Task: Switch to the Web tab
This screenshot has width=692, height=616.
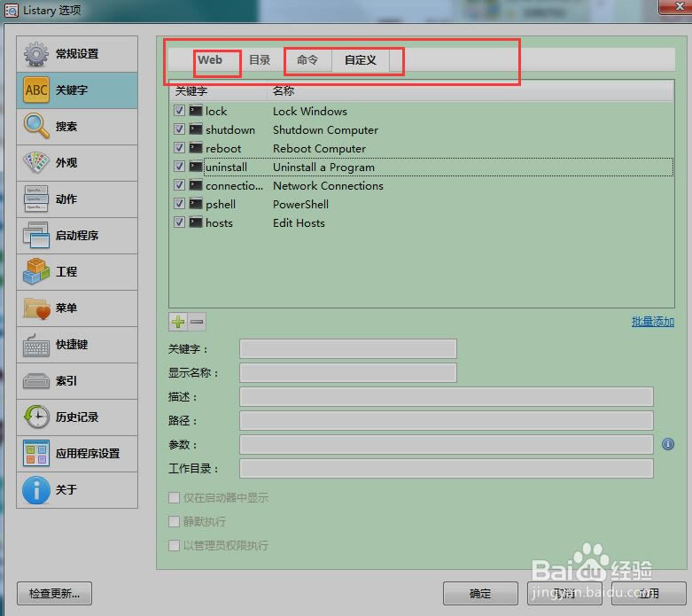Action: coord(210,59)
